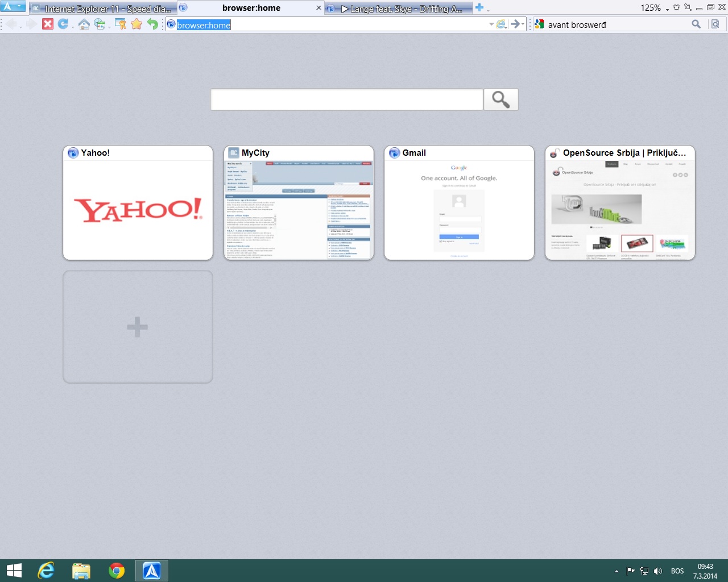Click the detach-window arrow icon in title bar
The image size is (728, 582).
tap(688, 7)
